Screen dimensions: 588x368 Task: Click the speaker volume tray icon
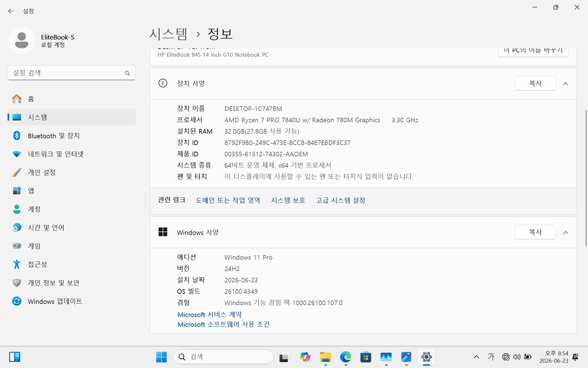pyautogui.click(x=516, y=357)
